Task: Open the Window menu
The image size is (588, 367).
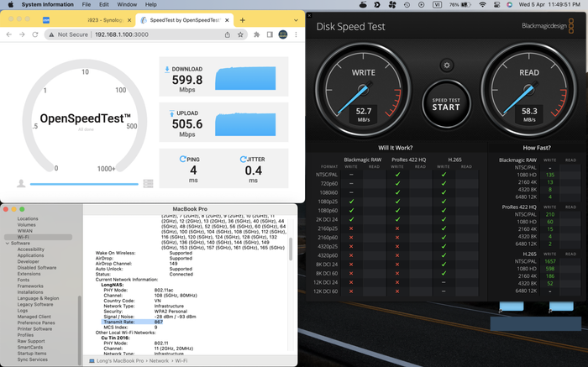Action: coord(127,4)
